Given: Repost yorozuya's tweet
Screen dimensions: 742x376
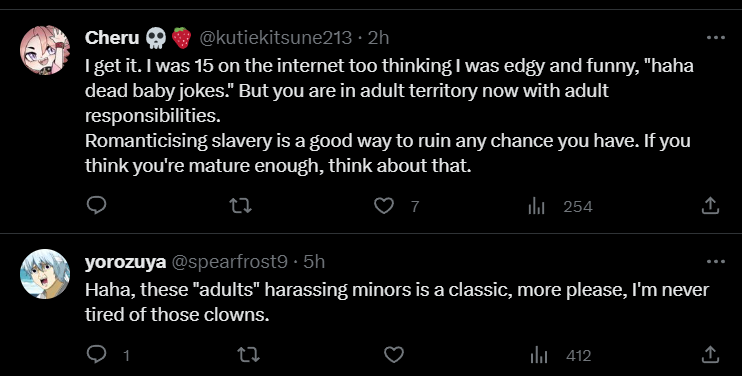Looking at the screenshot, I should 248,354.
